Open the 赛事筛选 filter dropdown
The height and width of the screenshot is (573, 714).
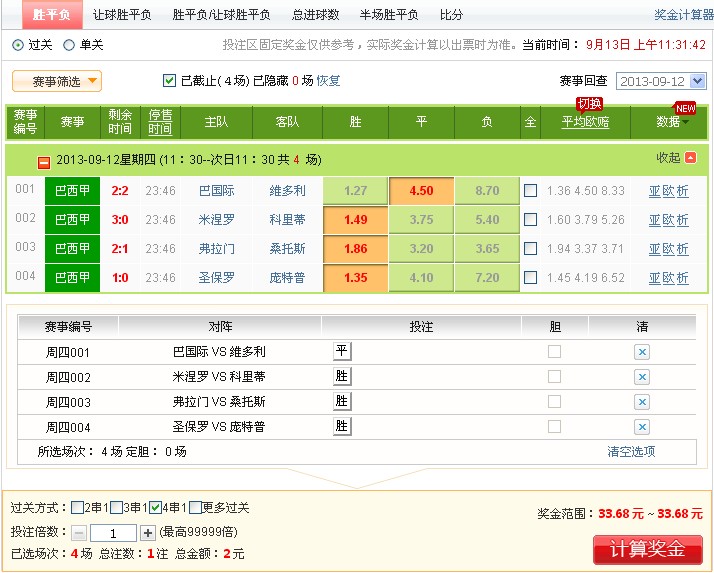57,82
